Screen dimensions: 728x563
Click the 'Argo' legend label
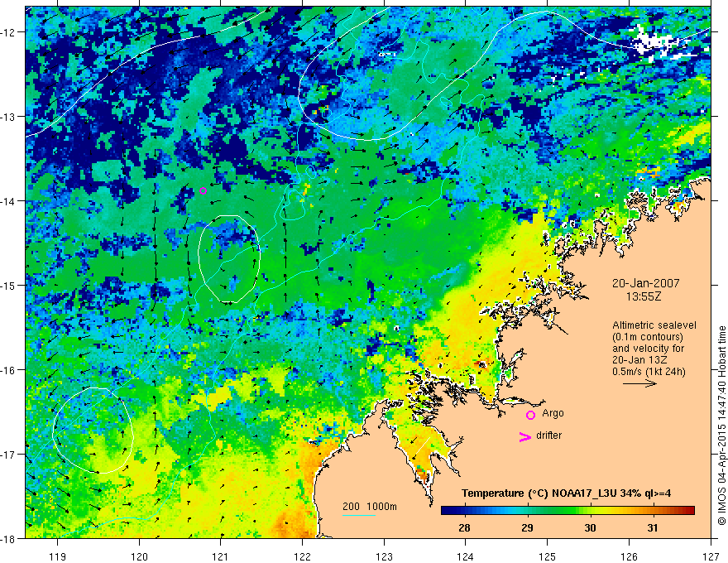553,413
